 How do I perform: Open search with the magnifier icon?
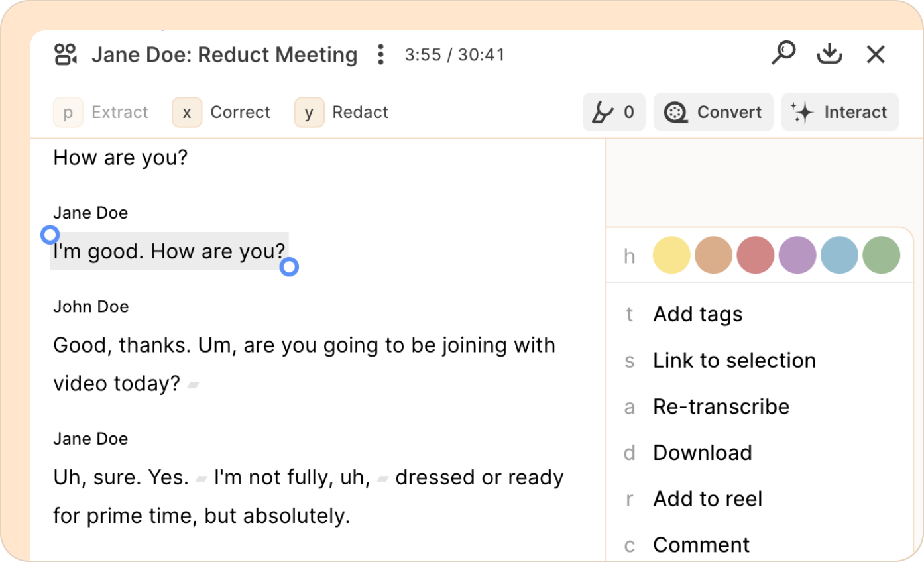click(783, 54)
